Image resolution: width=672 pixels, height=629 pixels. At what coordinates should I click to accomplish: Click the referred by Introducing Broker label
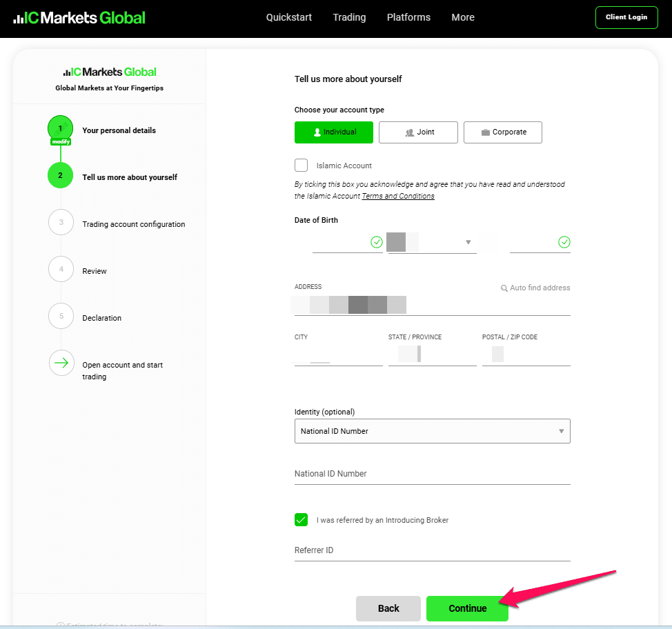382,520
